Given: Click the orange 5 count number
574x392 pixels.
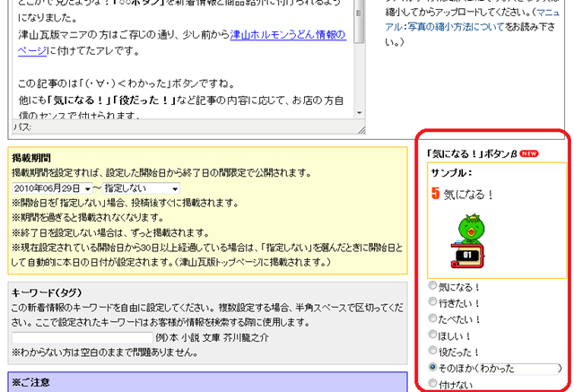Looking at the screenshot, I should pos(435,194).
